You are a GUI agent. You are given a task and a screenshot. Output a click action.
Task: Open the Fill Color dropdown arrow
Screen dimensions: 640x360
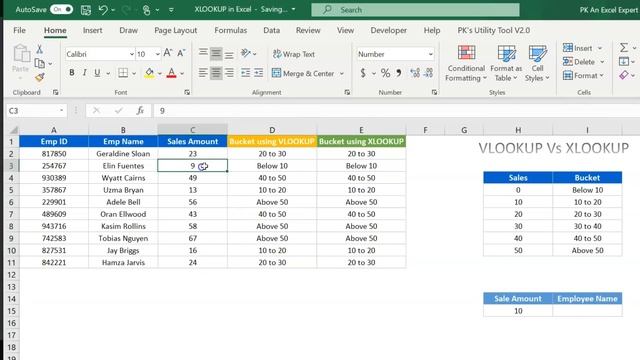[160, 74]
